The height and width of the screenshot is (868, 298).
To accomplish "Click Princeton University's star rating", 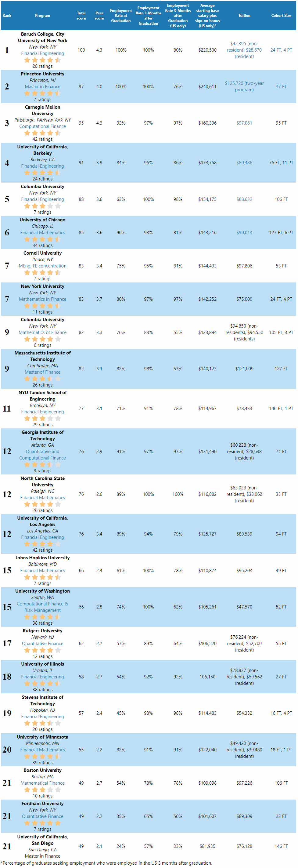I will (42, 93).
